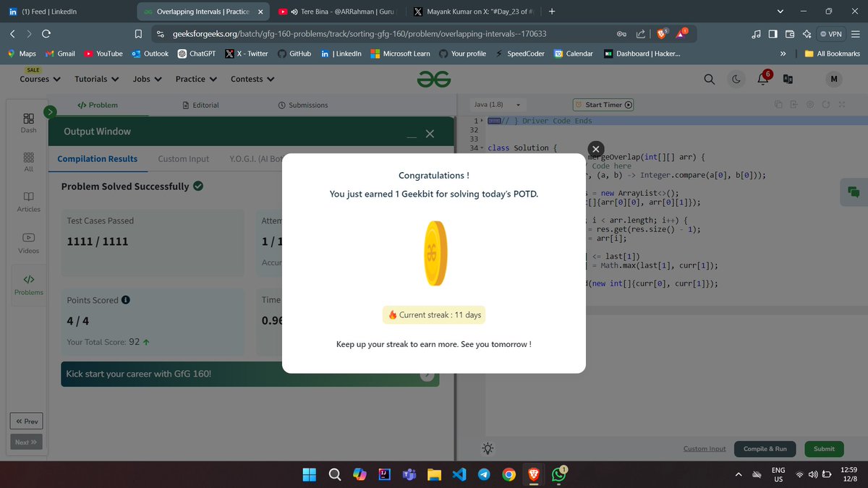Open the All sidebar icon
868x488 pixels.
pyautogui.click(x=28, y=161)
